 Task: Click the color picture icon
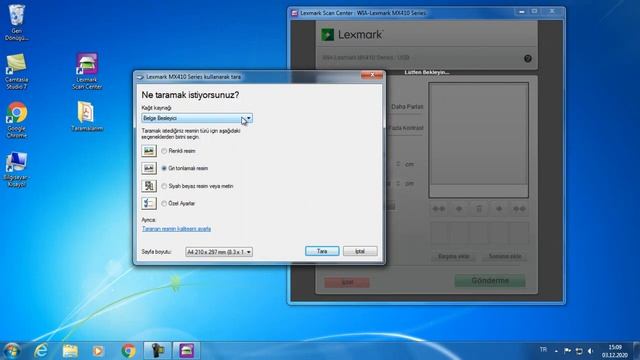pos(149,151)
